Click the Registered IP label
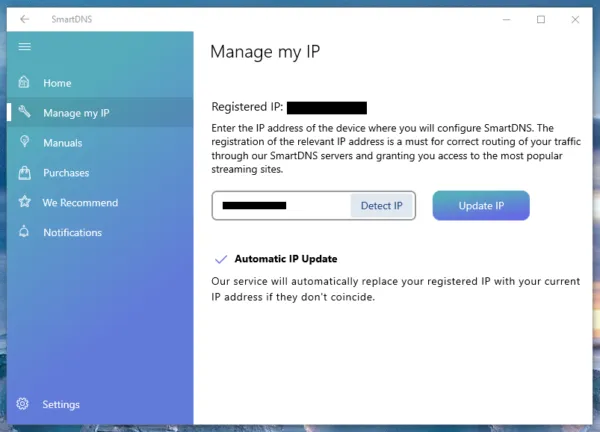The width and height of the screenshot is (600, 432). coord(247,107)
